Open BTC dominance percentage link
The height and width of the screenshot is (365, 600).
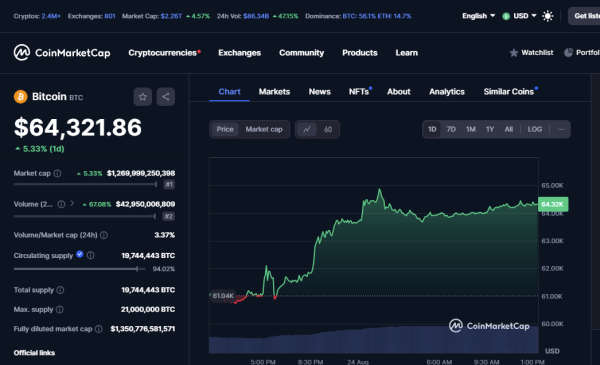pyautogui.click(x=359, y=16)
